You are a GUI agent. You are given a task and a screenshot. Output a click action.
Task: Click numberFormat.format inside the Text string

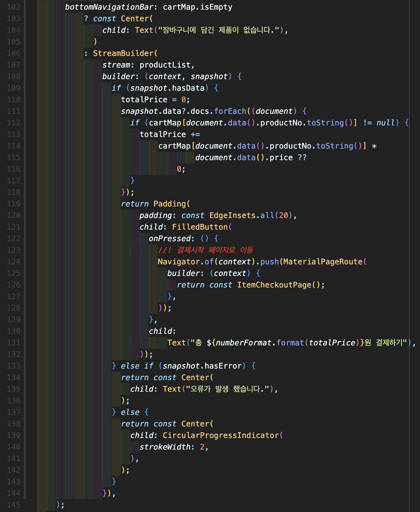click(260, 343)
